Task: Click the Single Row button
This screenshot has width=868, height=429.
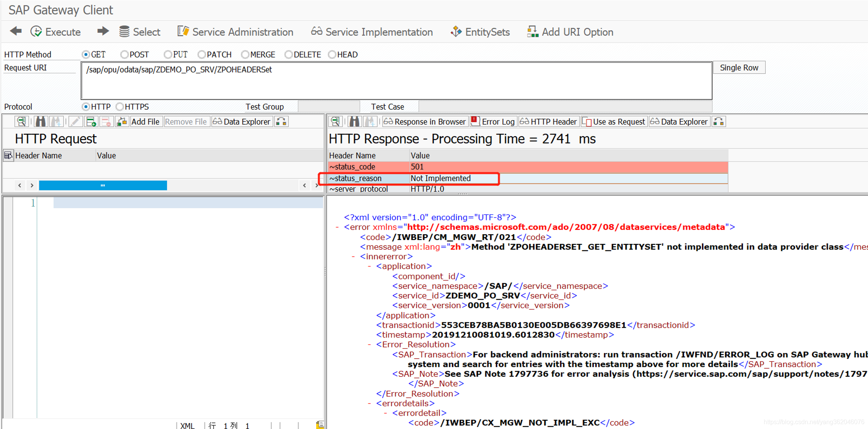Action: pyautogui.click(x=739, y=68)
